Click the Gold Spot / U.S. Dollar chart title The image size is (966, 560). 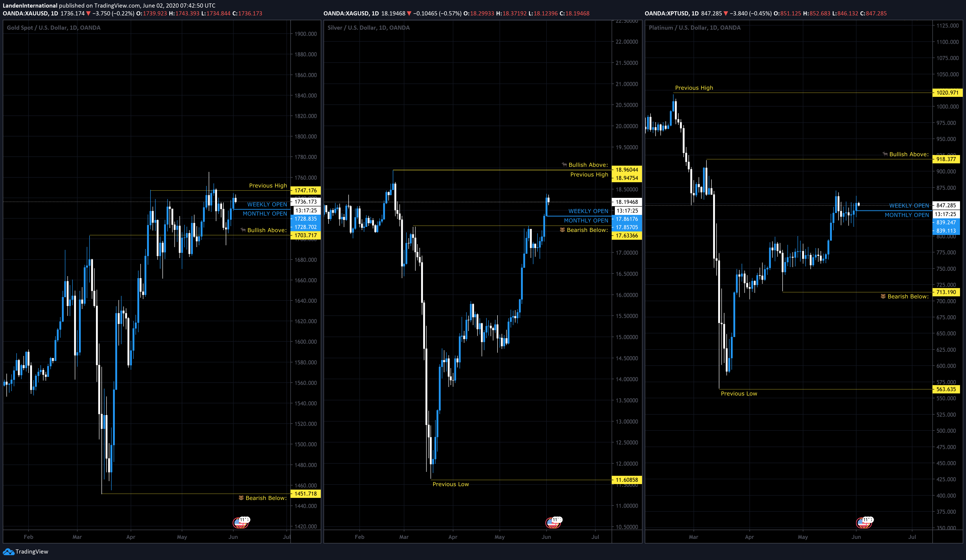[x=54, y=28]
